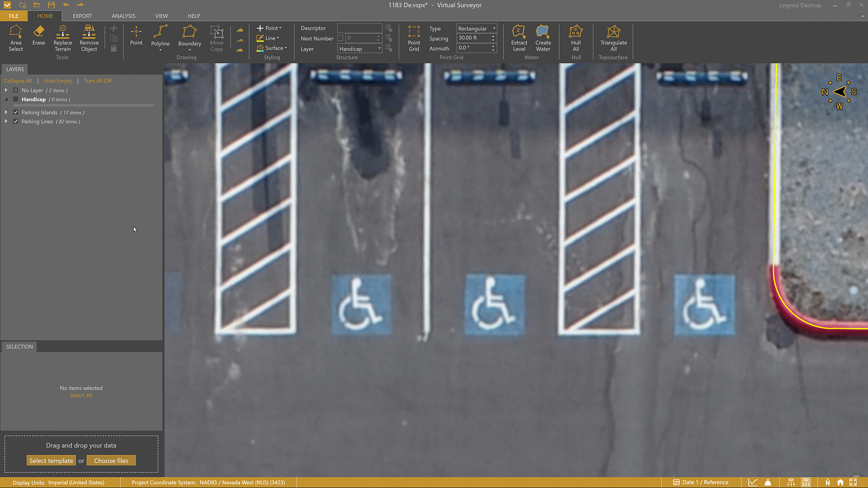This screenshot has width=868, height=488.
Task: Open the EXPORT ribbon tab
Action: (x=82, y=16)
